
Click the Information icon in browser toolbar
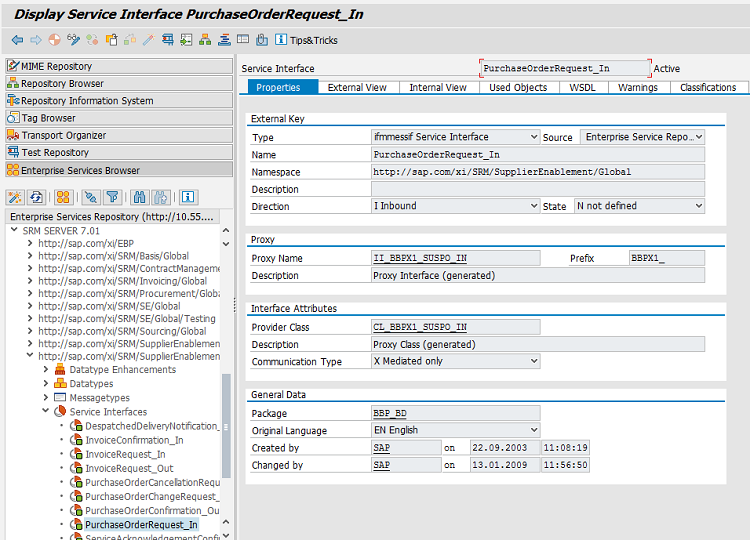pyautogui.click(x=188, y=197)
